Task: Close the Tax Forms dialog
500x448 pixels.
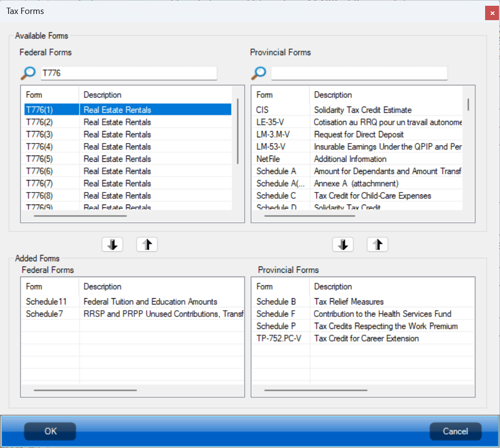Action: (492, 13)
